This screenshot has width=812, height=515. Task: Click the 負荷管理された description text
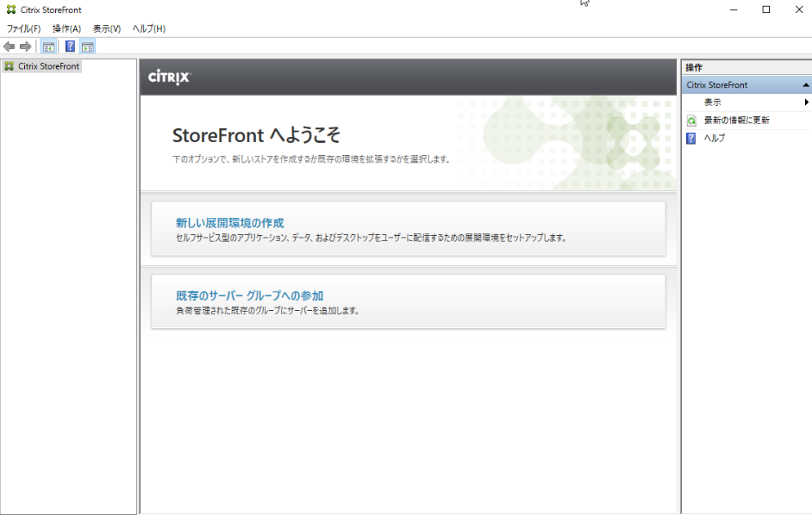point(268,311)
